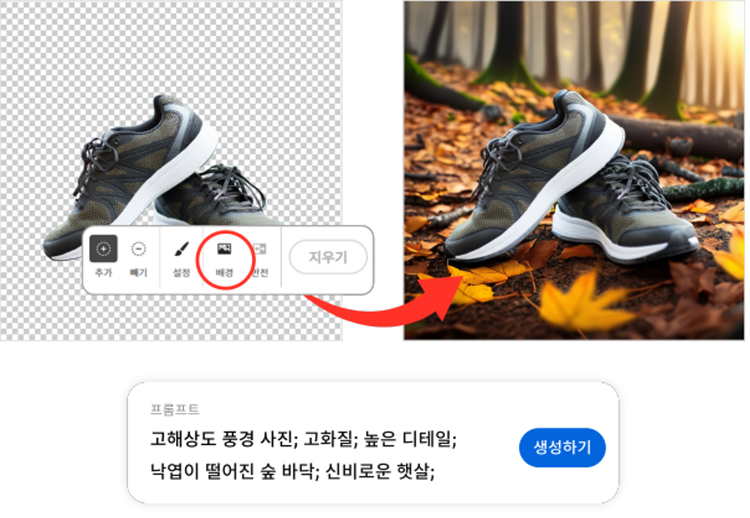Click into the 프롬프트 prompt text field
The height and width of the screenshot is (518, 750).
[304, 455]
